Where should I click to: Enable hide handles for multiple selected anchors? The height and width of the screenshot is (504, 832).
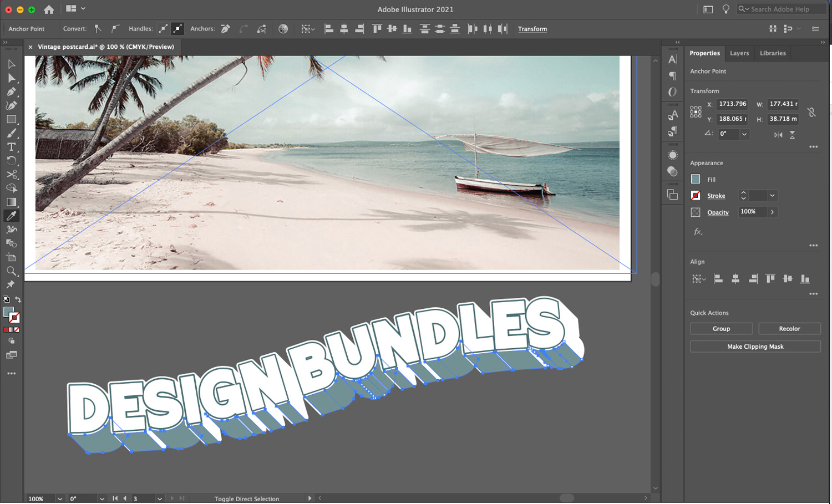tap(177, 29)
